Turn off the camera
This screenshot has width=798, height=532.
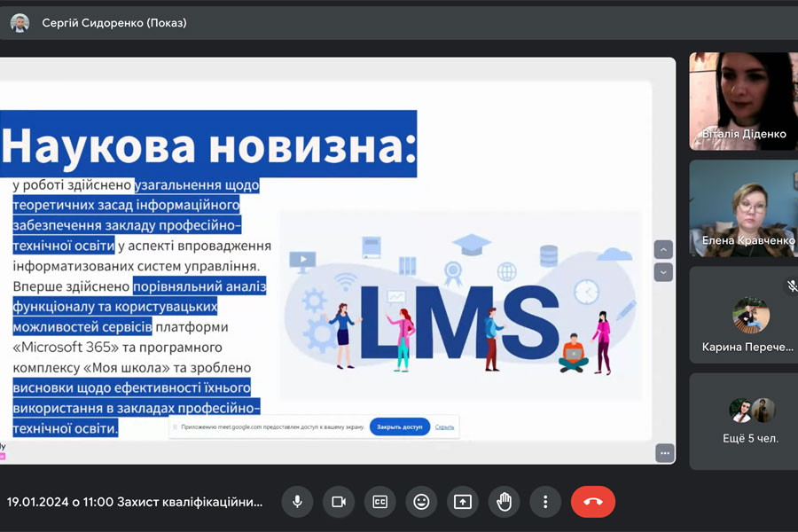(339, 502)
